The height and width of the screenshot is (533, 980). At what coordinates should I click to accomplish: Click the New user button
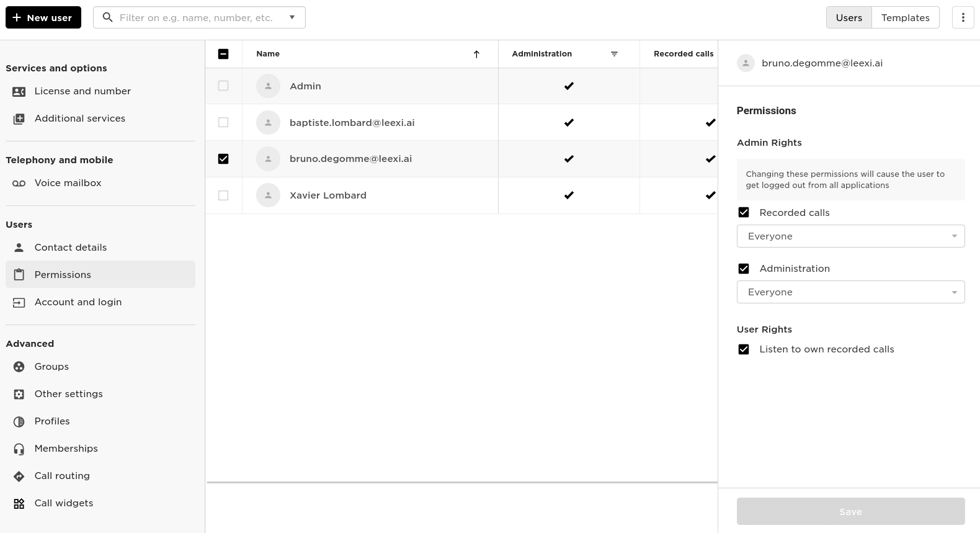tap(43, 17)
